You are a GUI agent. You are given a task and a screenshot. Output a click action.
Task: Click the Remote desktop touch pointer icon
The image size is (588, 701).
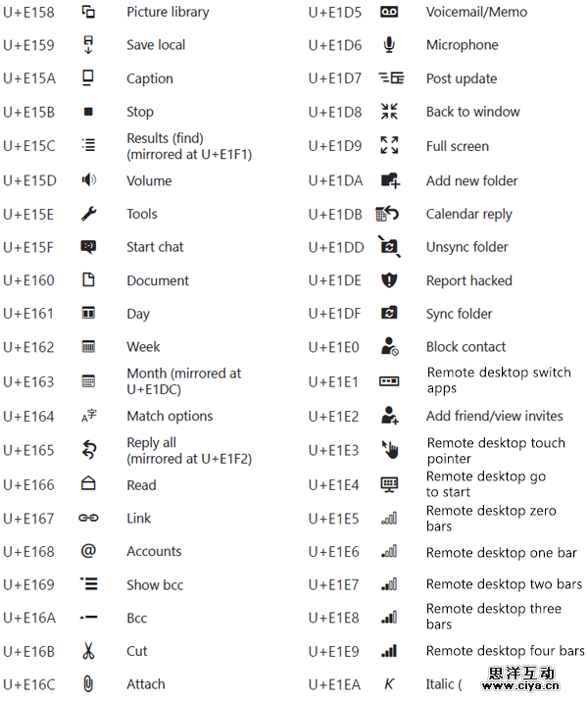(x=389, y=450)
